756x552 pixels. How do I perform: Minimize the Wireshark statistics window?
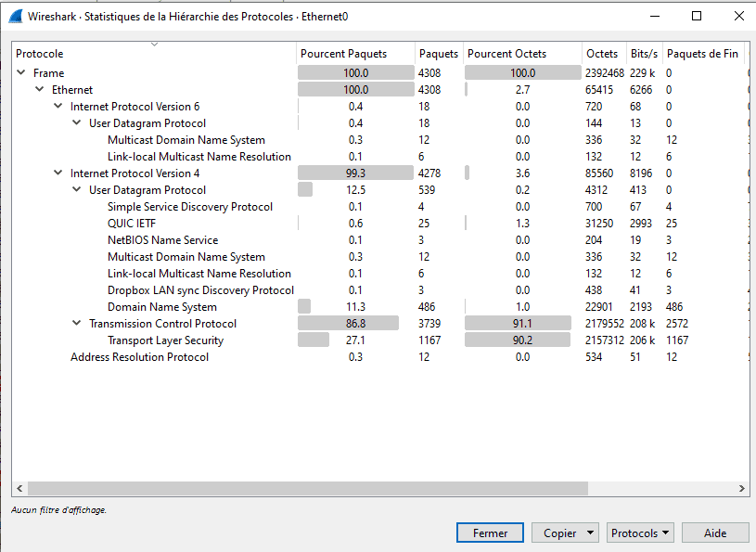[x=654, y=16]
